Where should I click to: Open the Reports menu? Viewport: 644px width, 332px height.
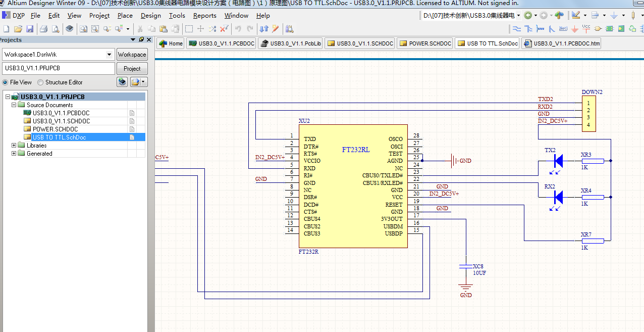pos(204,16)
